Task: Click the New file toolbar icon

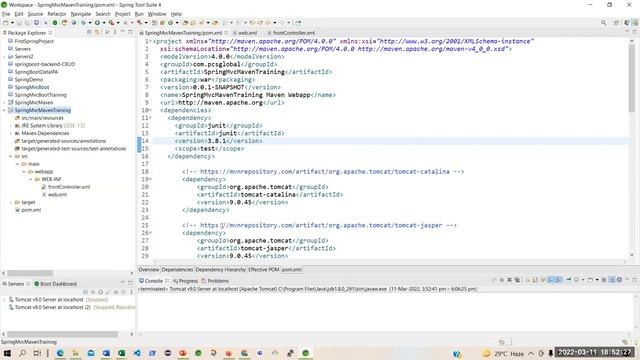Action: [6, 23]
